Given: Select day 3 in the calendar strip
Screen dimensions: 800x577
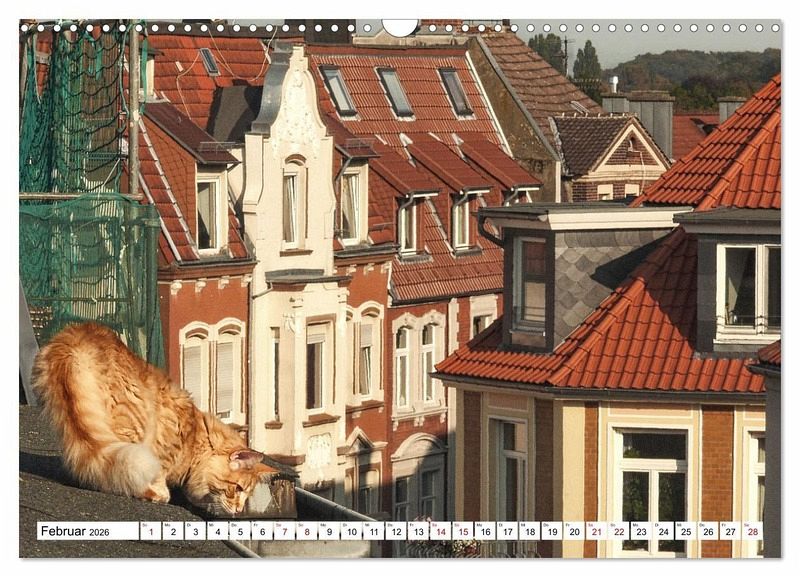Looking at the screenshot, I should click(x=195, y=531).
